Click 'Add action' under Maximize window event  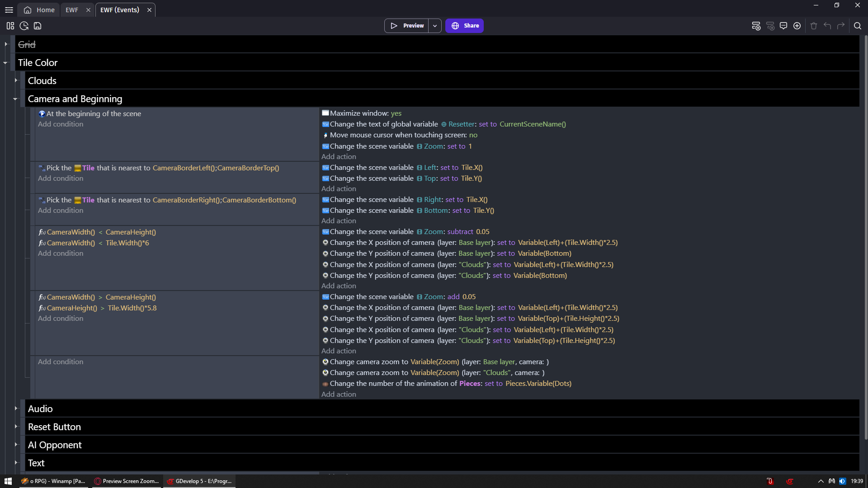tap(339, 157)
